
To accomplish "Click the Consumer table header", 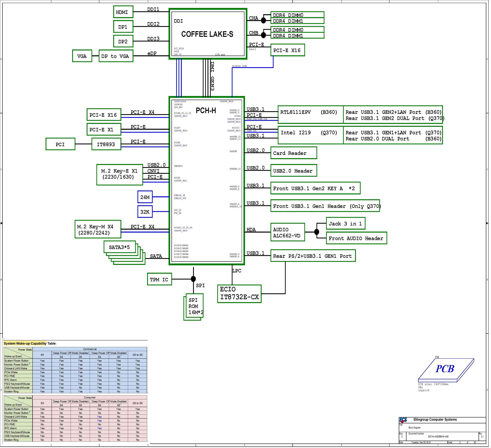I will pyautogui.click(x=90, y=398).
